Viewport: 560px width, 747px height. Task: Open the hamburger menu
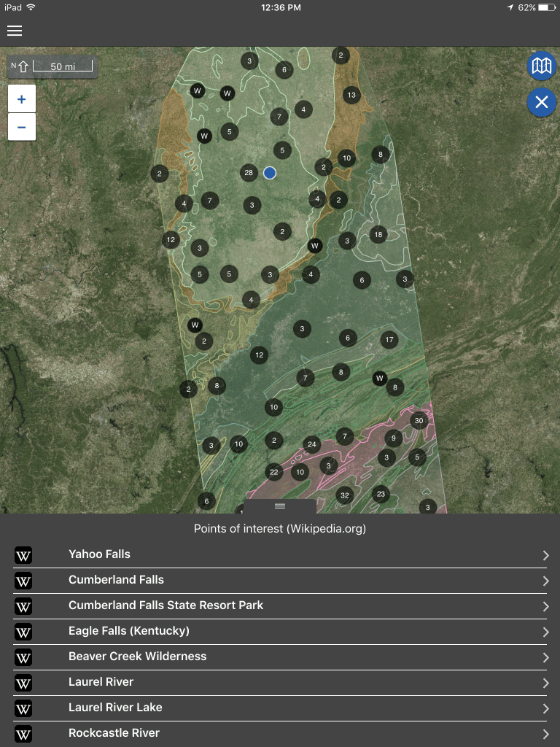coord(15,31)
